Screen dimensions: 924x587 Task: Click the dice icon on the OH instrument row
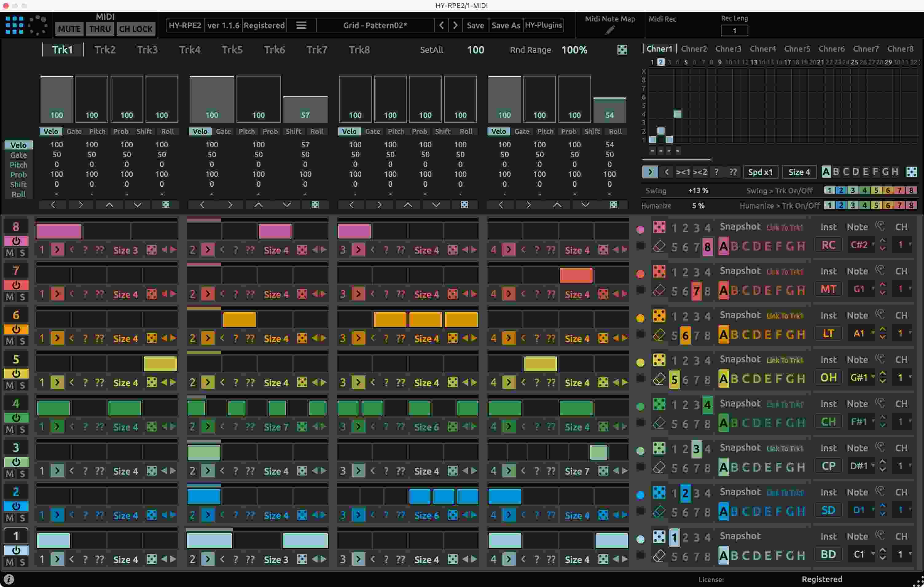(x=659, y=360)
